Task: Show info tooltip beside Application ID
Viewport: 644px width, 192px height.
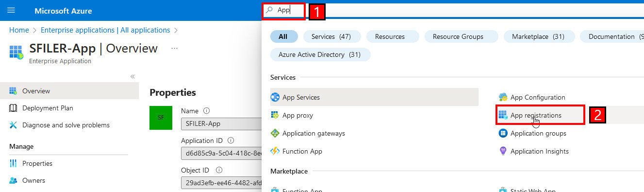Action: pos(231,140)
